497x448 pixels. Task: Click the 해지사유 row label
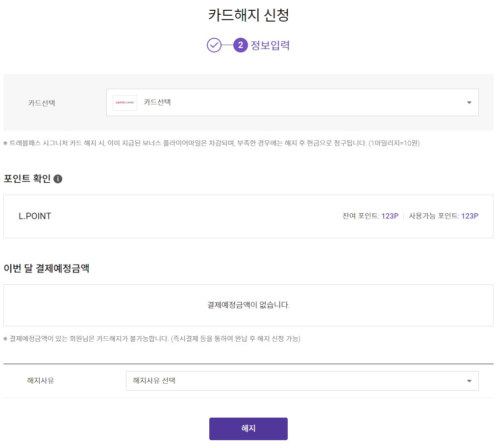[41, 380]
